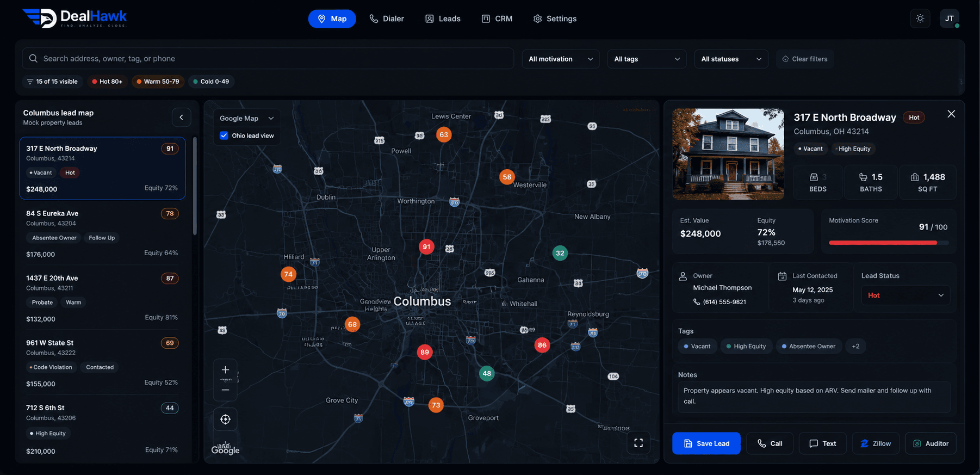Toggle the Vacant tag in Tags section

[x=697, y=346]
